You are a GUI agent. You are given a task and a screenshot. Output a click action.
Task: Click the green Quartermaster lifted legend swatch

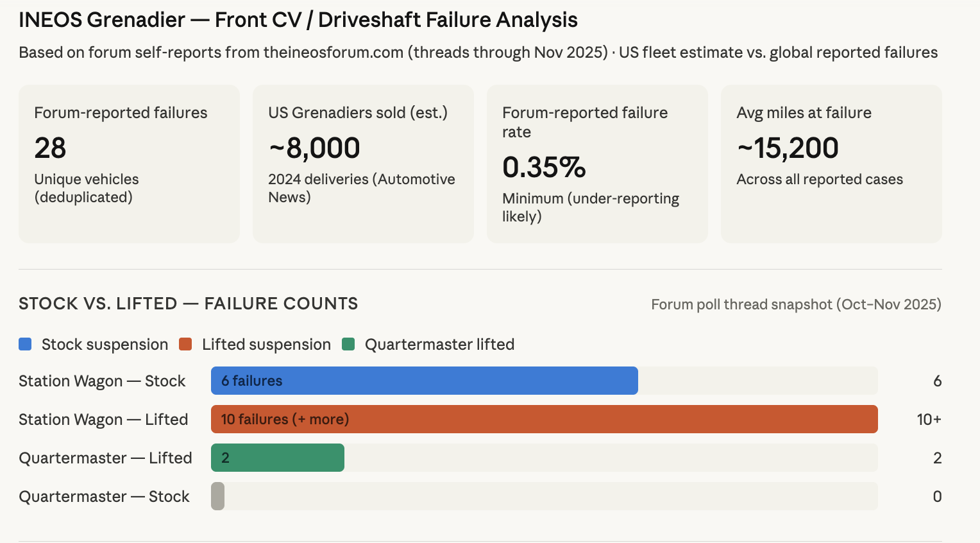tap(348, 344)
